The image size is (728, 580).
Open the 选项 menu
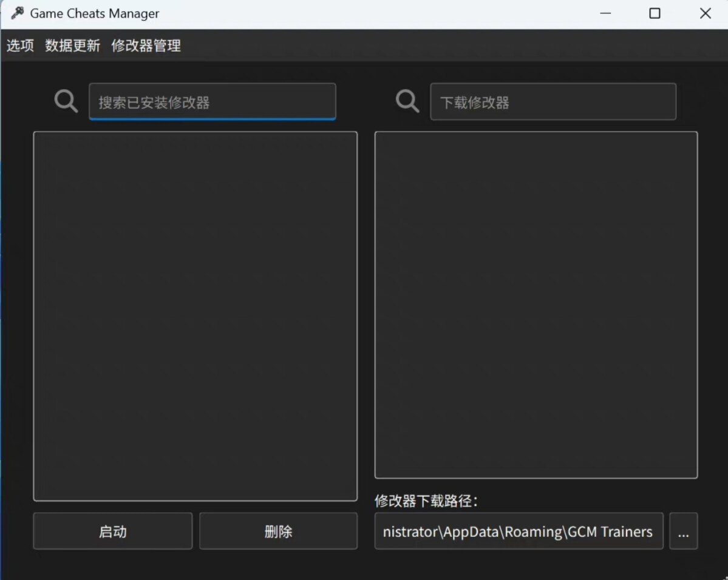[19, 46]
